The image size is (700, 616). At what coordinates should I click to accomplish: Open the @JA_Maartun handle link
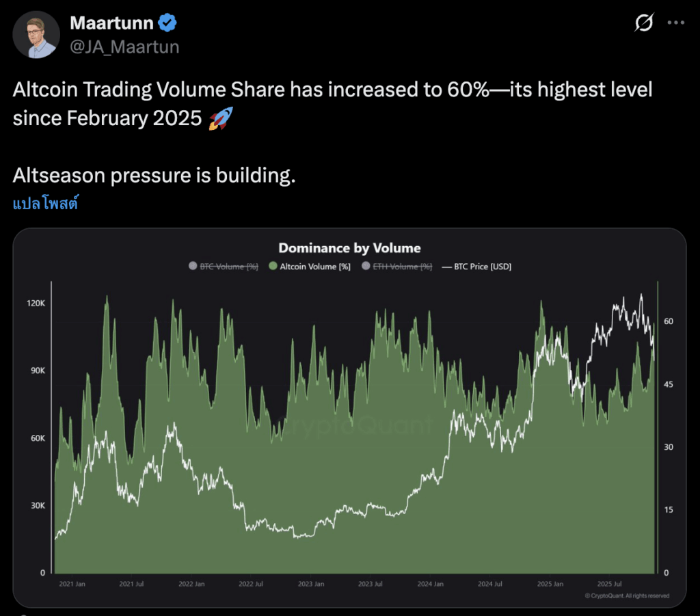pyautogui.click(x=124, y=46)
